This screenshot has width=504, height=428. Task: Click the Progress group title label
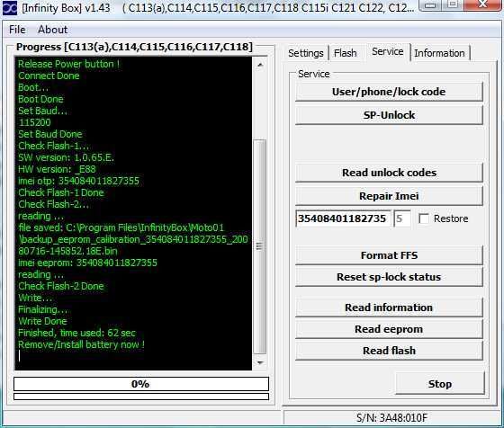coord(134,47)
